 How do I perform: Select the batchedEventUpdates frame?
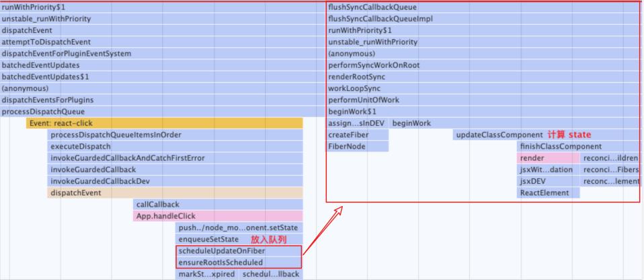162,65
